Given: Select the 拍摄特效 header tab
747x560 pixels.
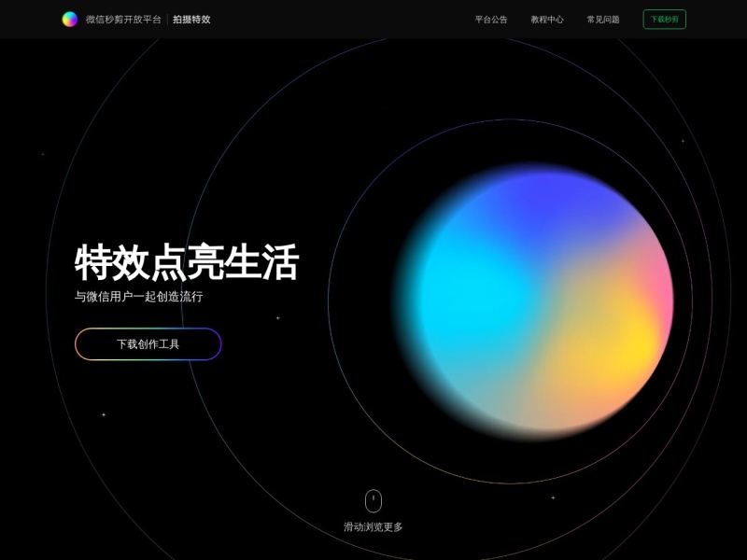Looking at the screenshot, I should (x=191, y=19).
